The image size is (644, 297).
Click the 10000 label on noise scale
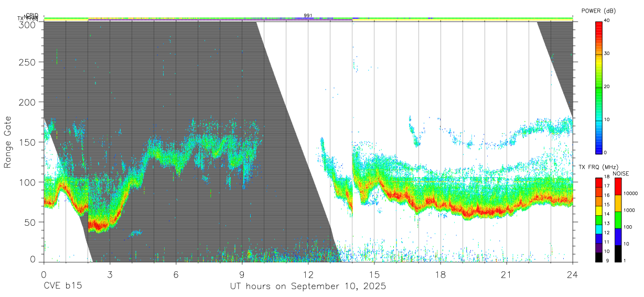pyautogui.click(x=630, y=193)
